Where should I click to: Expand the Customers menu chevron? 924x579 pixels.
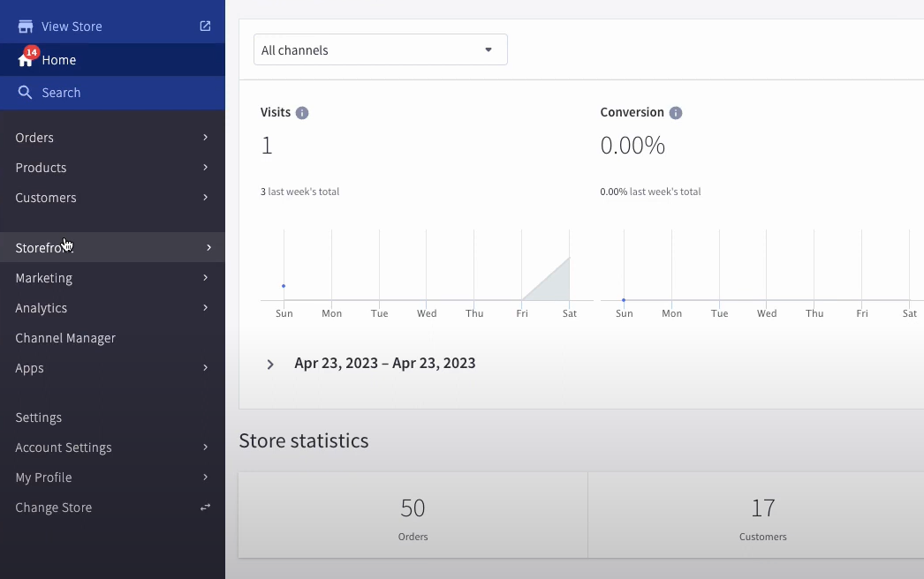[205, 198]
